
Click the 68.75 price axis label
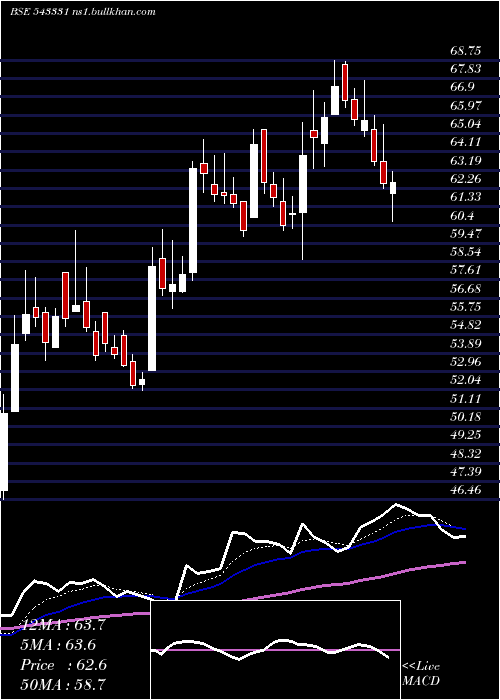466,51
